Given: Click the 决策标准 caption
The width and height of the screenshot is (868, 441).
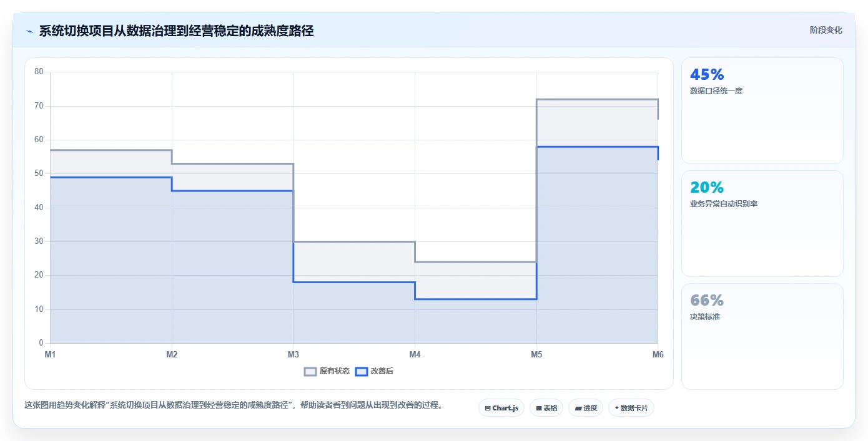Looking at the screenshot, I should (x=705, y=317).
